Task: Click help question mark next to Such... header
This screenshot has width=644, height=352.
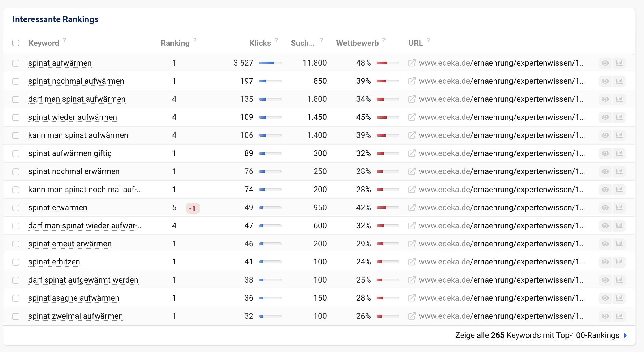Action: pyautogui.click(x=322, y=40)
